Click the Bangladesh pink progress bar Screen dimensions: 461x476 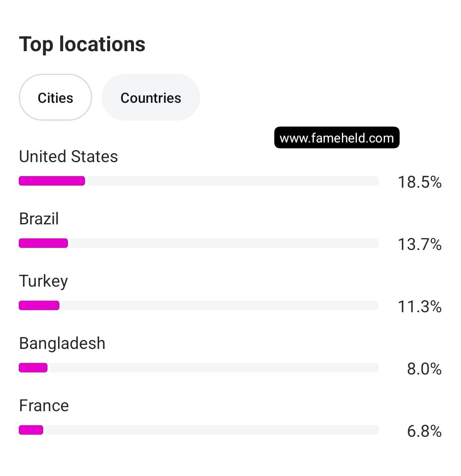(x=33, y=368)
